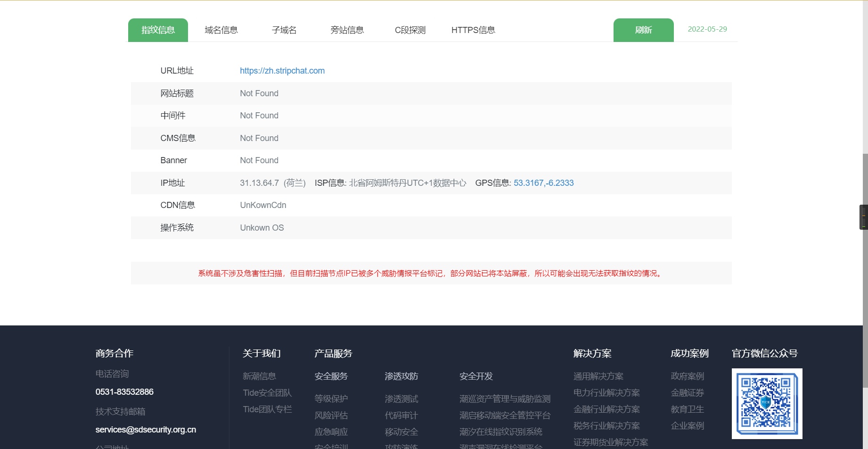Click the services@sdsecurity.org.cn email
The image size is (868, 449).
(x=146, y=430)
